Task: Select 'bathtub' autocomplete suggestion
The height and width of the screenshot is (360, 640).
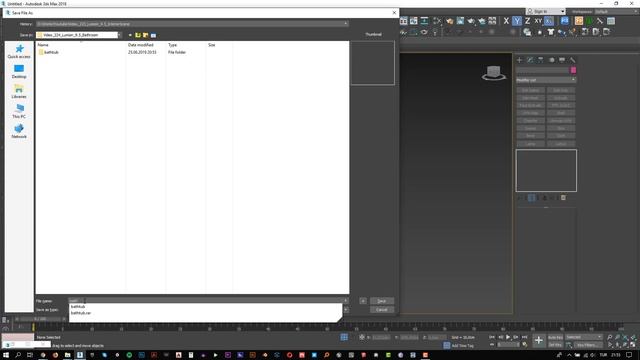Action: (78, 307)
